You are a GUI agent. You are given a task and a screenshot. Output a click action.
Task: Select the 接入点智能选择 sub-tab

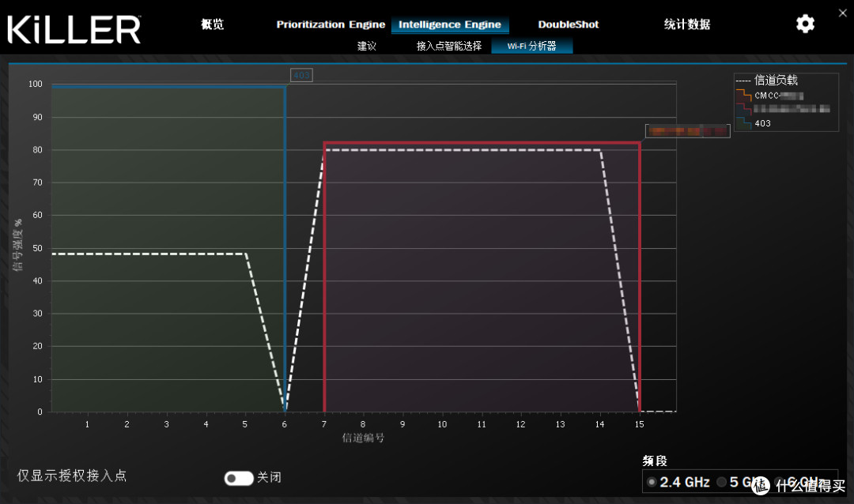click(449, 47)
